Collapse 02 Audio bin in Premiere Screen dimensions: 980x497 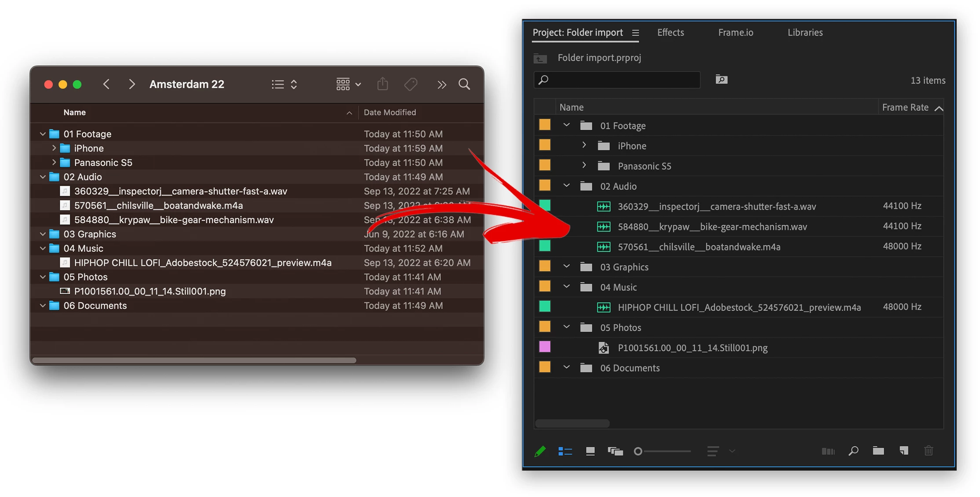pos(566,186)
